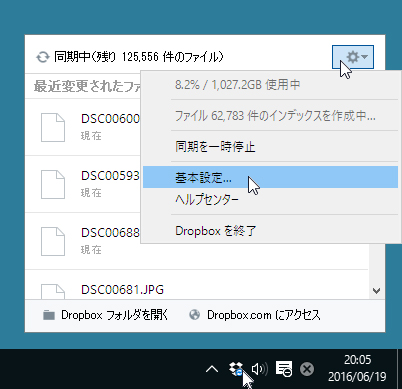Screen dimensions: 402x389
Task: Click the 最近変更された heading
Action: coord(87,86)
